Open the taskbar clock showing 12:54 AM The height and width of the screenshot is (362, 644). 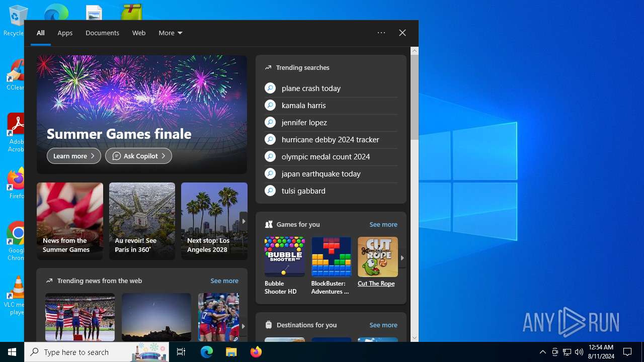point(601,352)
